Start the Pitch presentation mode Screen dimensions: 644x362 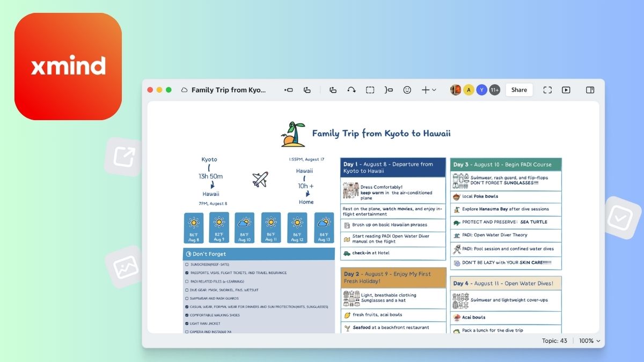[566, 90]
